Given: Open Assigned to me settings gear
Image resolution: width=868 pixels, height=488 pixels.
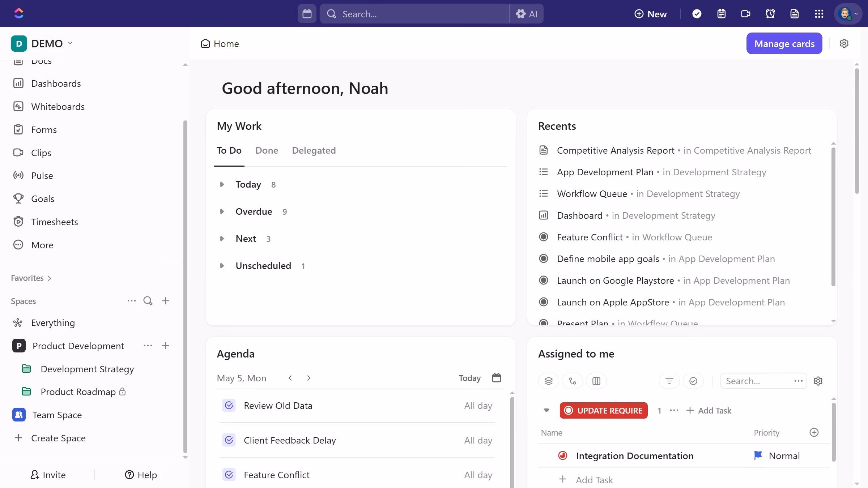Looking at the screenshot, I should coord(818,381).
